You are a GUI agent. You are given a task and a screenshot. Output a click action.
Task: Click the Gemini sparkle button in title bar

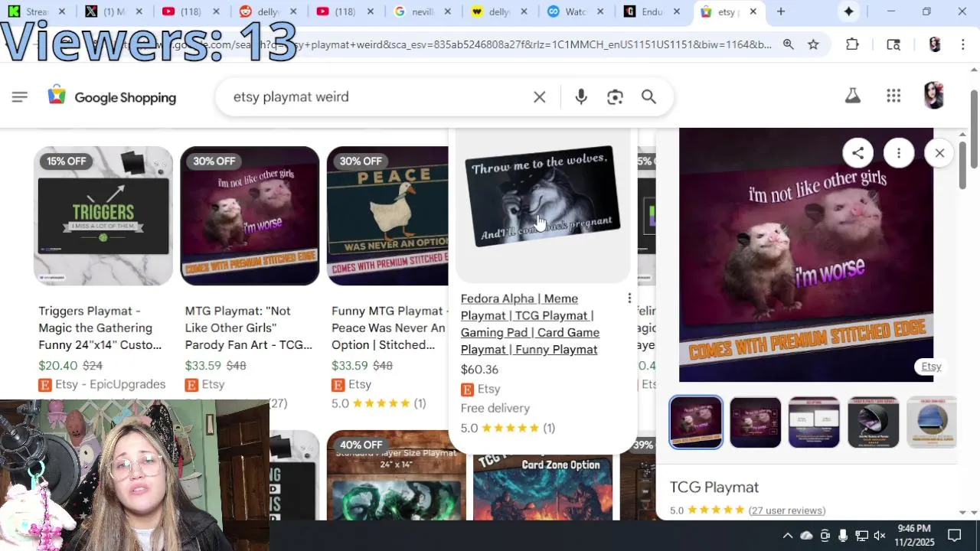click(x=848, y=11)
